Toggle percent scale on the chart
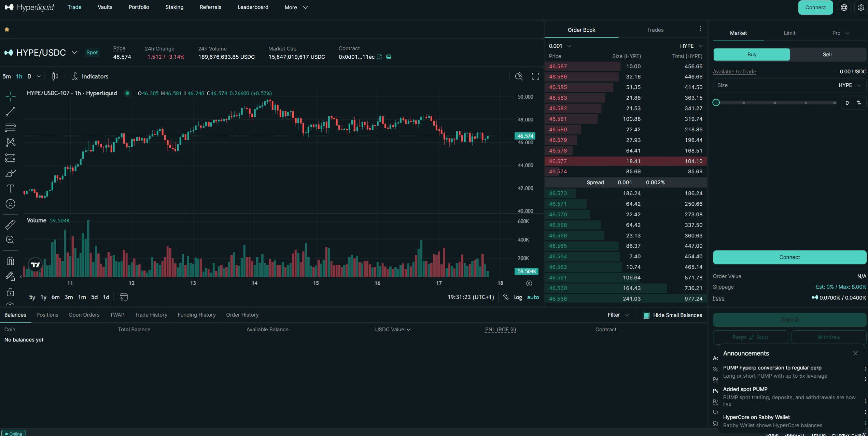This screenshot has width=868, height=436. point(506,297)
